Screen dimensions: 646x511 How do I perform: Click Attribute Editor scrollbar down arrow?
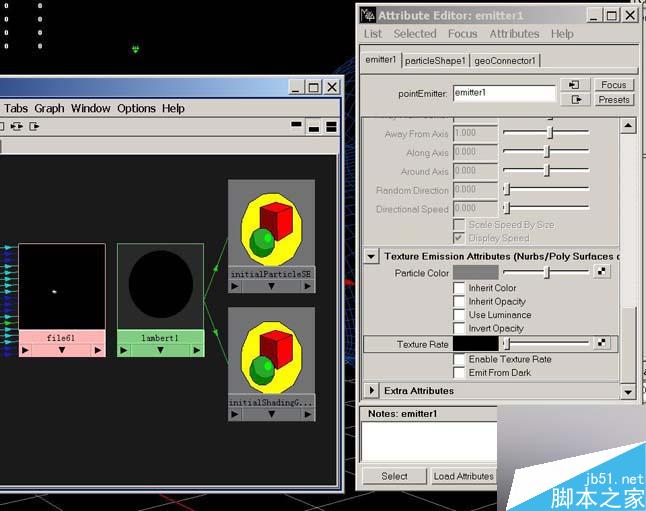click(x=628, y=391)
